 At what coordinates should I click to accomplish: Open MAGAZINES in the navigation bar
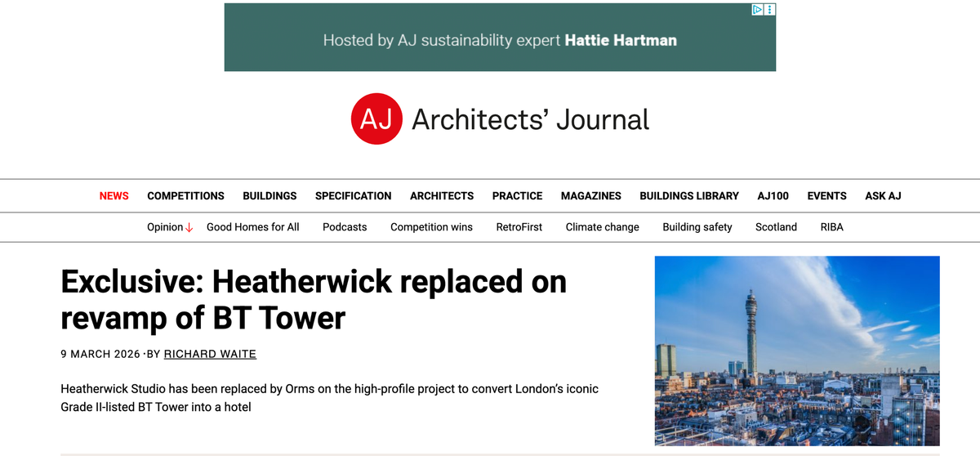591,196
